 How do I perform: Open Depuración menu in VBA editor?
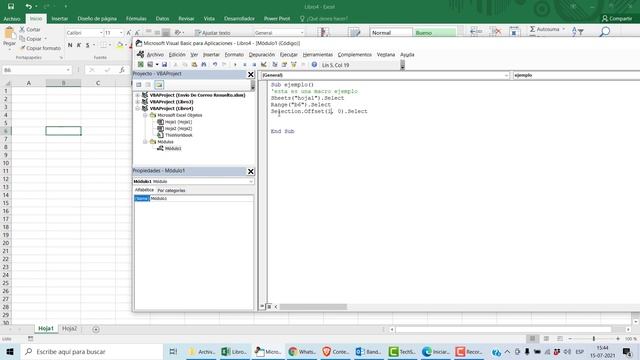(262, 54)
